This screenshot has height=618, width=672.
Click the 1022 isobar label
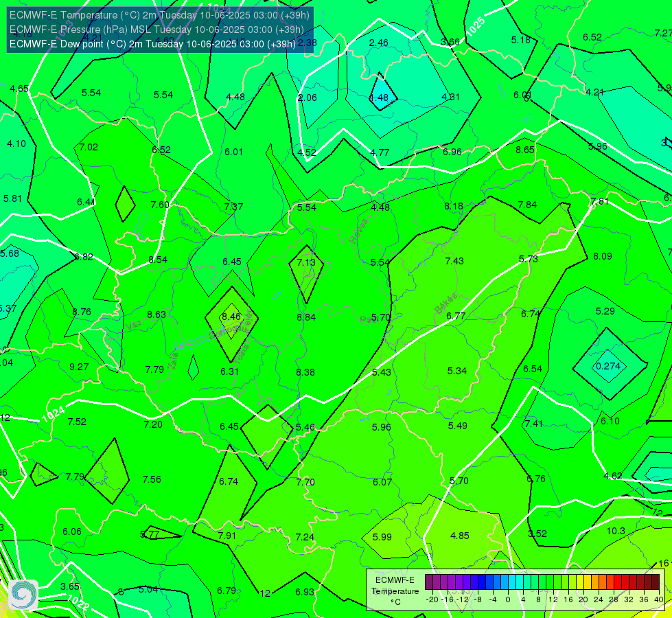pos(78,602)
